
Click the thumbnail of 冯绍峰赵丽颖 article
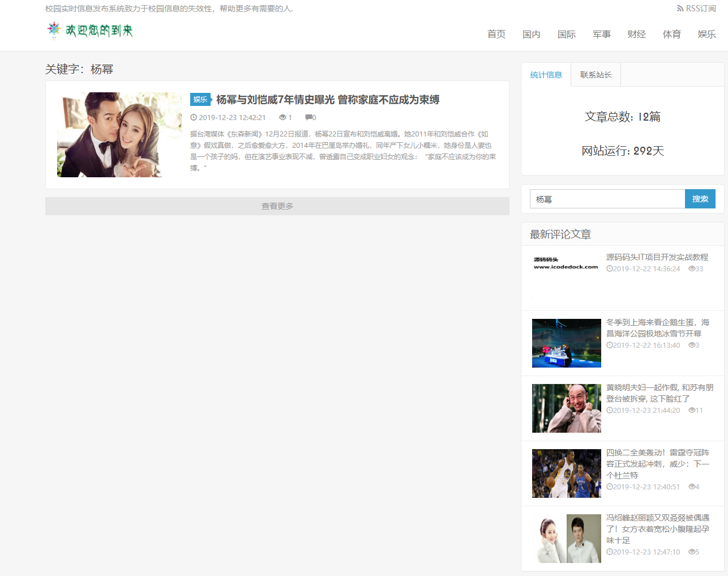566,538
